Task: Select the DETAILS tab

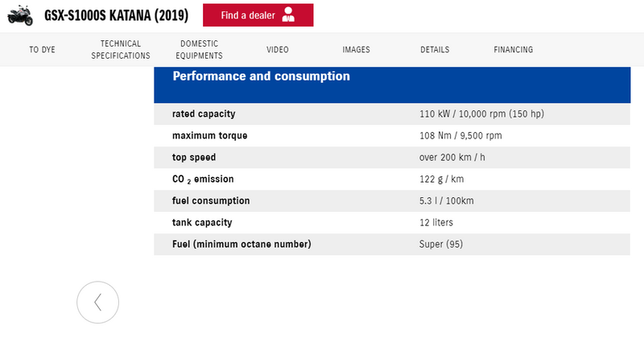Action: click(435, 50)
